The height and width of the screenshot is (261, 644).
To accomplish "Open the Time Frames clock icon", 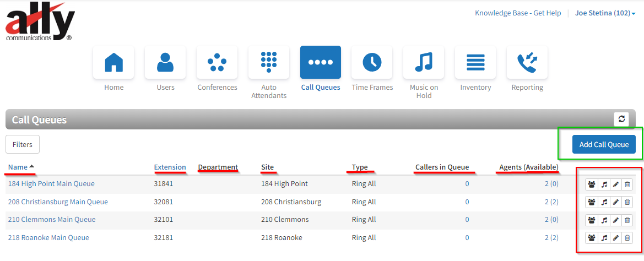I will (x=372, y=62).
